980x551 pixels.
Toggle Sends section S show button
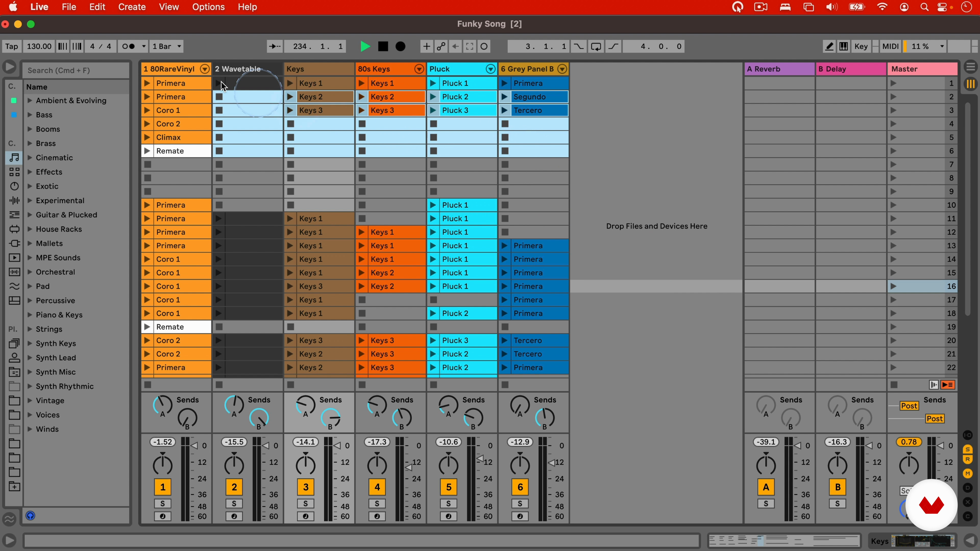[x=968, y=449]
